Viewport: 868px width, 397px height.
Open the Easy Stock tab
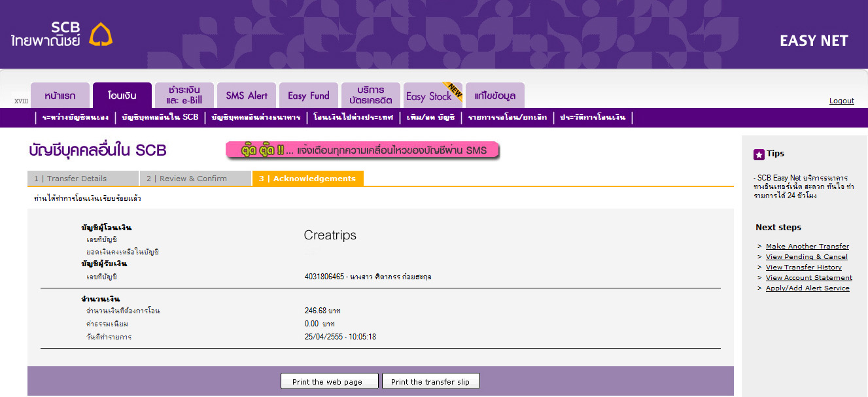433,95
